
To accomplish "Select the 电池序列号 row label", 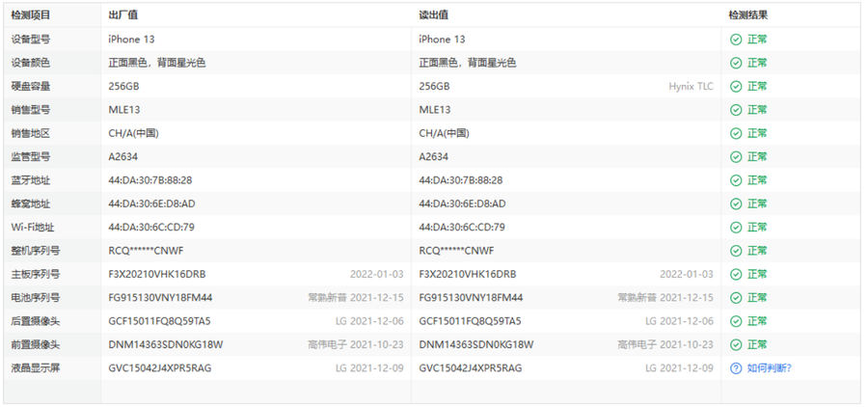I will tap(36, 298).
